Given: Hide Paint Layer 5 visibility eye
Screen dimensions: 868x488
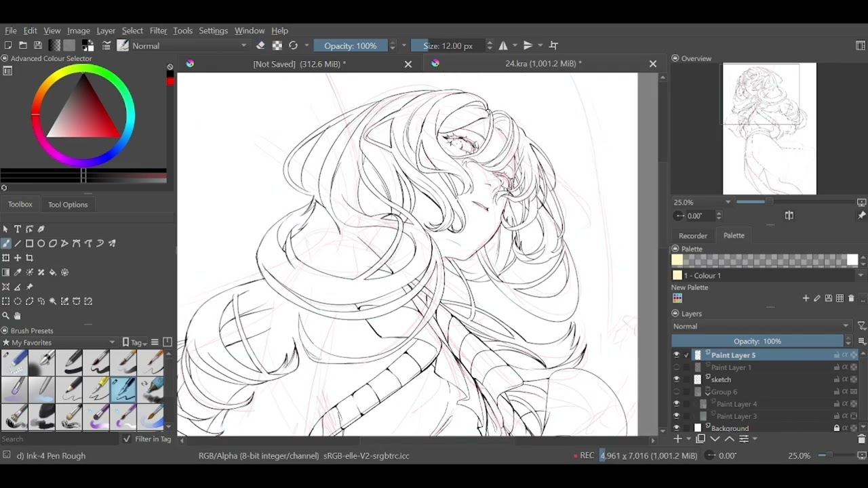Looking at the screenshot, I should coord(676,355).
